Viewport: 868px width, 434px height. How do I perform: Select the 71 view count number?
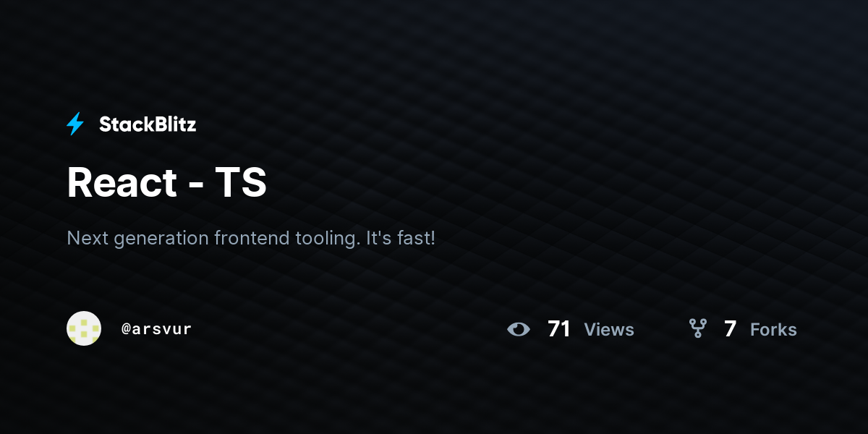(559, 329)
